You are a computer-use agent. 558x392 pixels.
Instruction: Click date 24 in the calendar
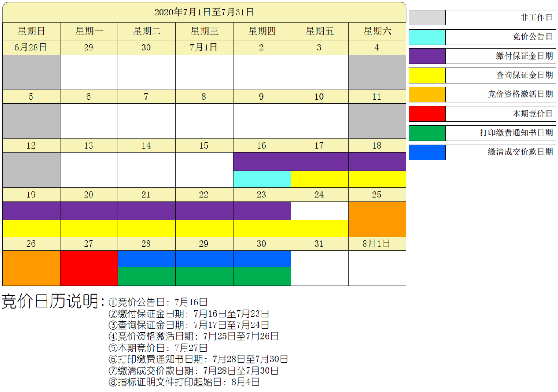[319, 195]
